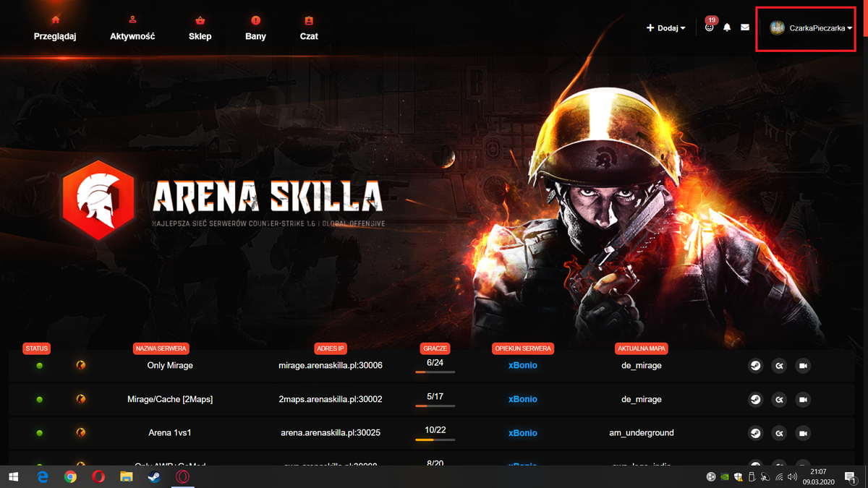Open File Explorer from the taskbar
This screenshot has width=868, height=488.
(x=127, y=477)
